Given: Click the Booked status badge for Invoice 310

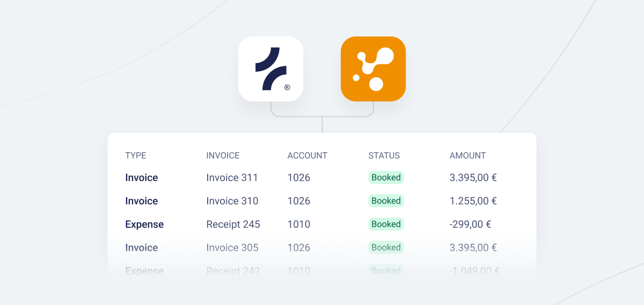Looking at the screenshot, I should [x=386, y=201].
